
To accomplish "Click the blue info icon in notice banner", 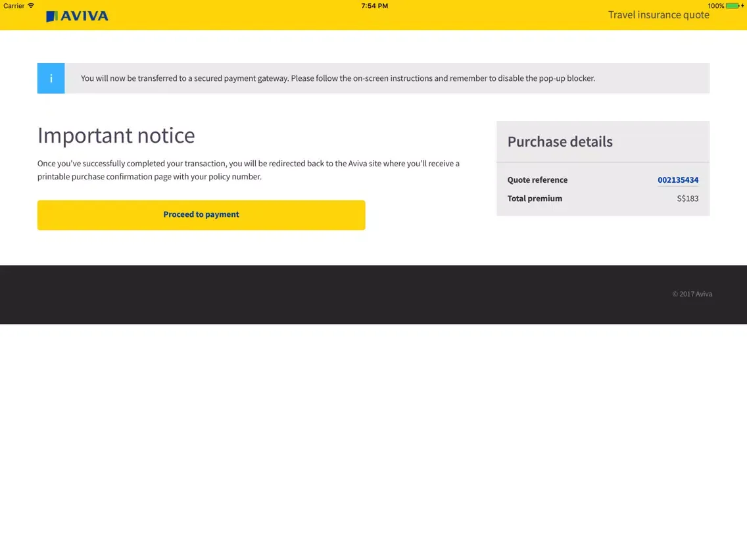I will (51, 78).
